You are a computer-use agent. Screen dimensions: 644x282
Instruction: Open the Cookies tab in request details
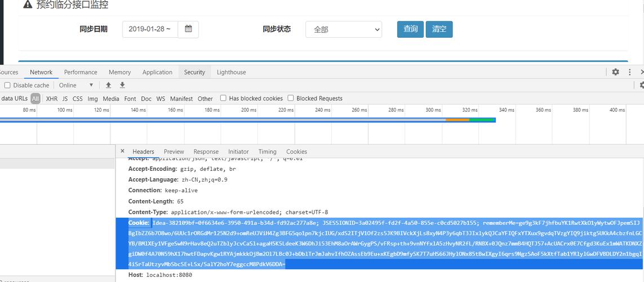[296, 151]
